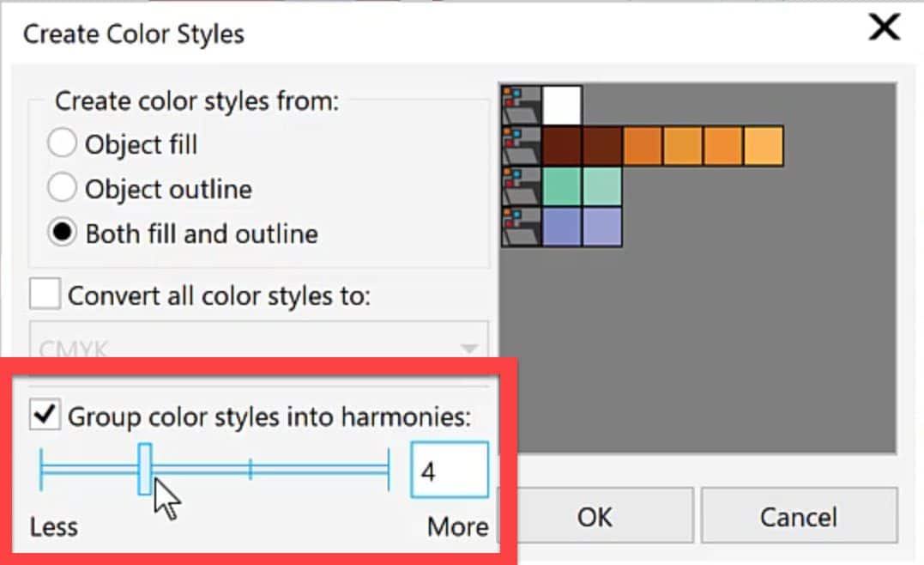Select the dark brown color swatch
The height and width of the screenshot is (565, 924).
(x=563, y=144)
